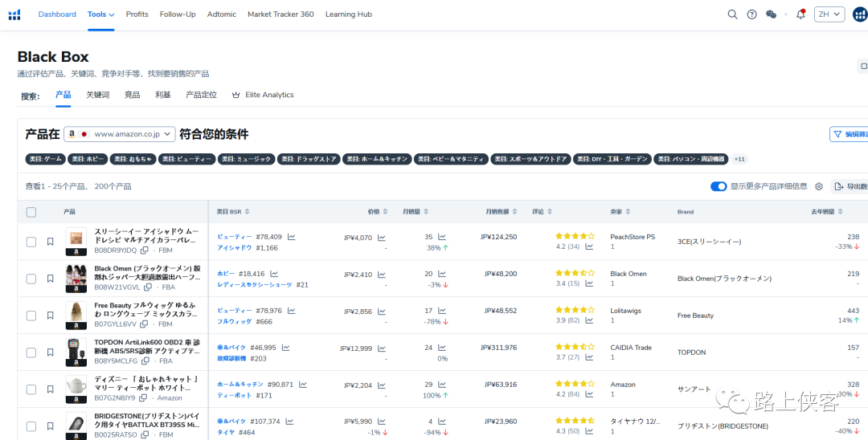Image resolution: width=868 pixels, height=440 pixels.
Task: Bookmark the BRIDGESTONE tire row
Action: tap(50, 426)
